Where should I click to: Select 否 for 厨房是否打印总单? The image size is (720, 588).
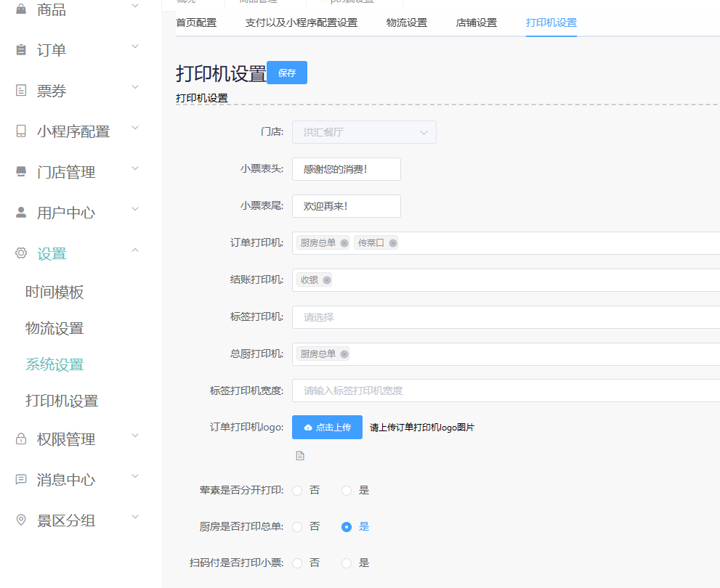click(296, 527)
